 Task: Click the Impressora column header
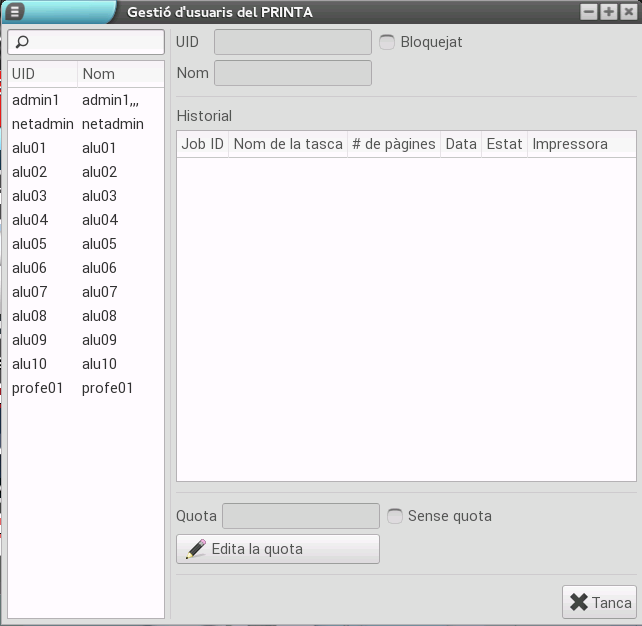[580, 144]
